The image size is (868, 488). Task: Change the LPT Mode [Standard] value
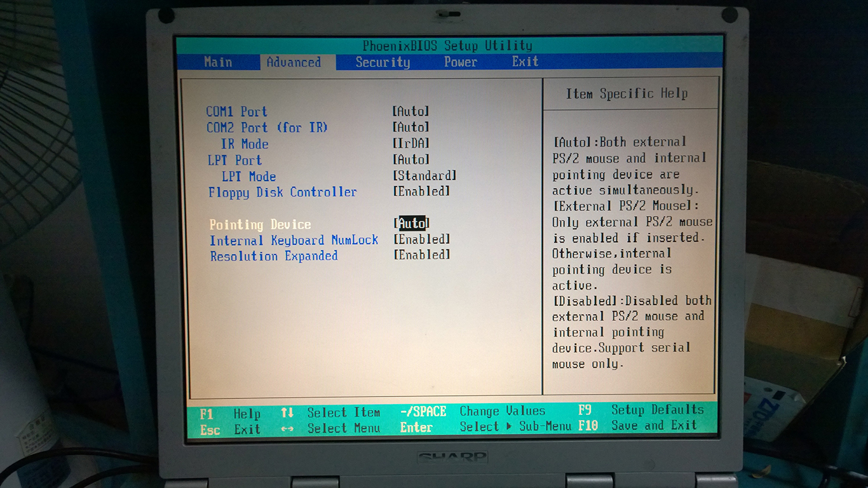pos(424,175)
